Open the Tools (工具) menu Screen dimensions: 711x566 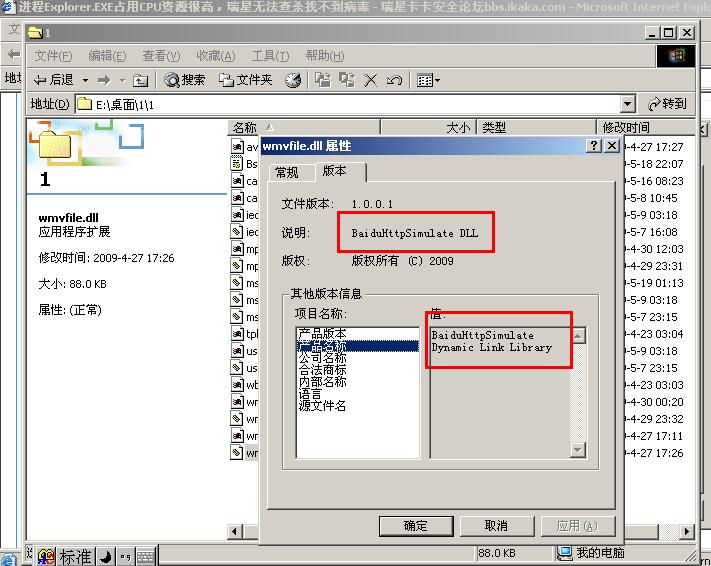tap(270, 56)
